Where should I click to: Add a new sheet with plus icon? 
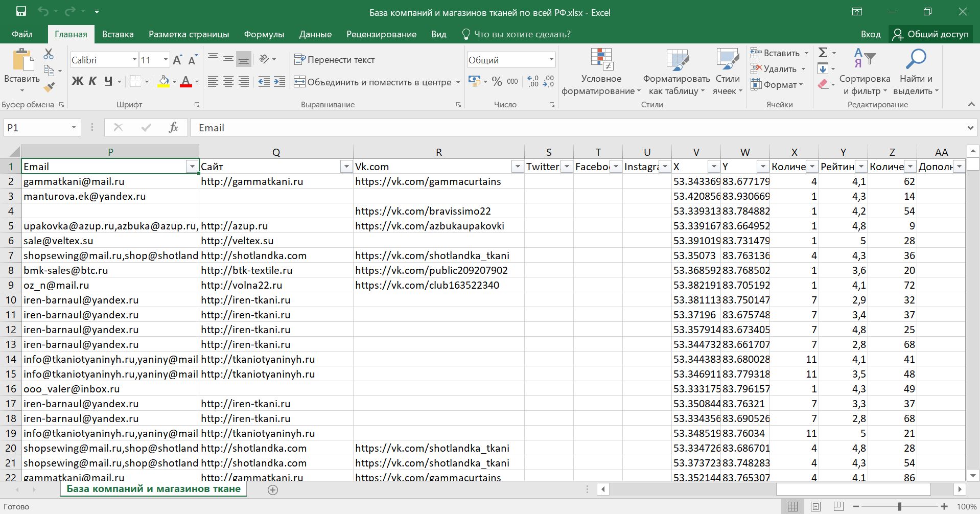(273, 489)
